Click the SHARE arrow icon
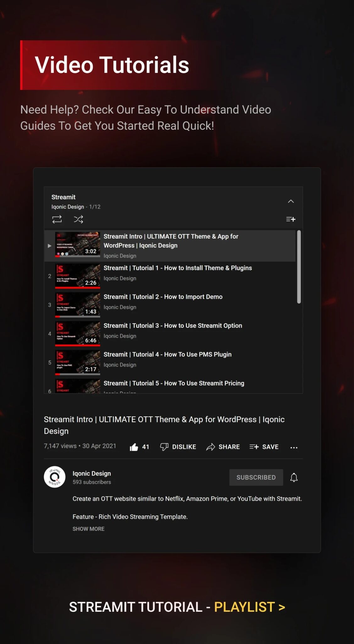The width and height of the screenshot is (354, 644). click(x=210, y=447)
